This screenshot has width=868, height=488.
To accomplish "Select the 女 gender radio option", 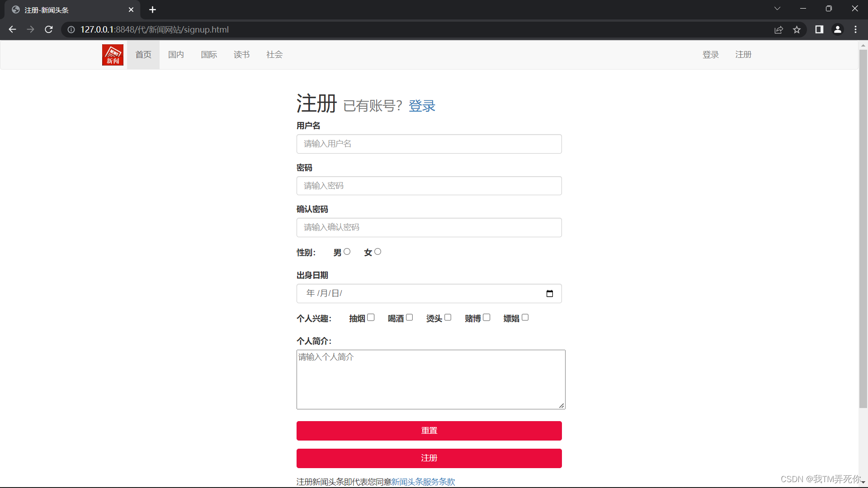I will click(x=378, y=251).
